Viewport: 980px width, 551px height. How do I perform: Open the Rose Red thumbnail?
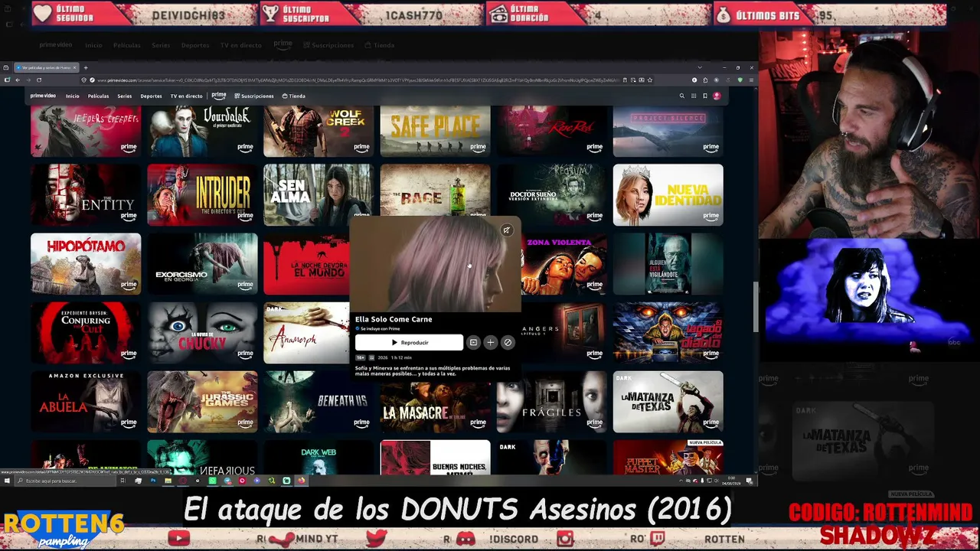tap(551, 132)
